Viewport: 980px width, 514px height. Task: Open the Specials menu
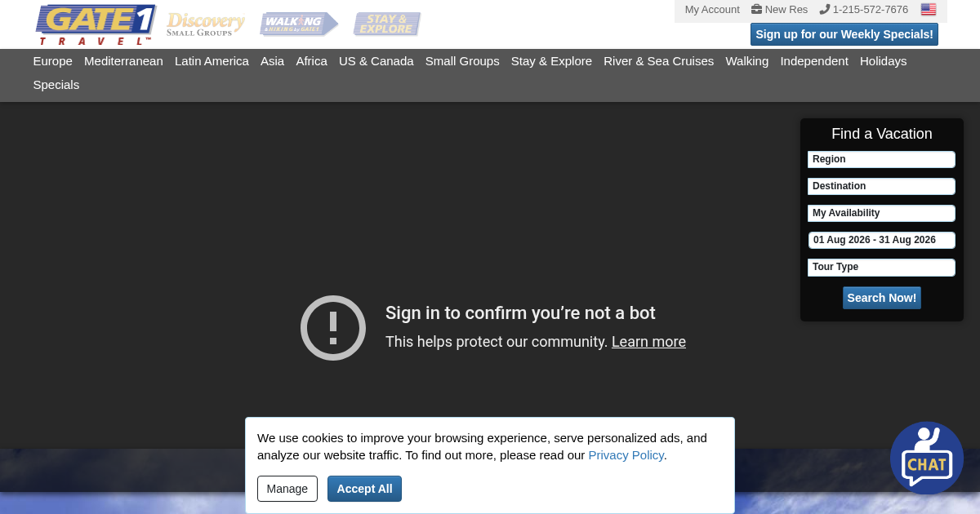[x=56, y=85]
